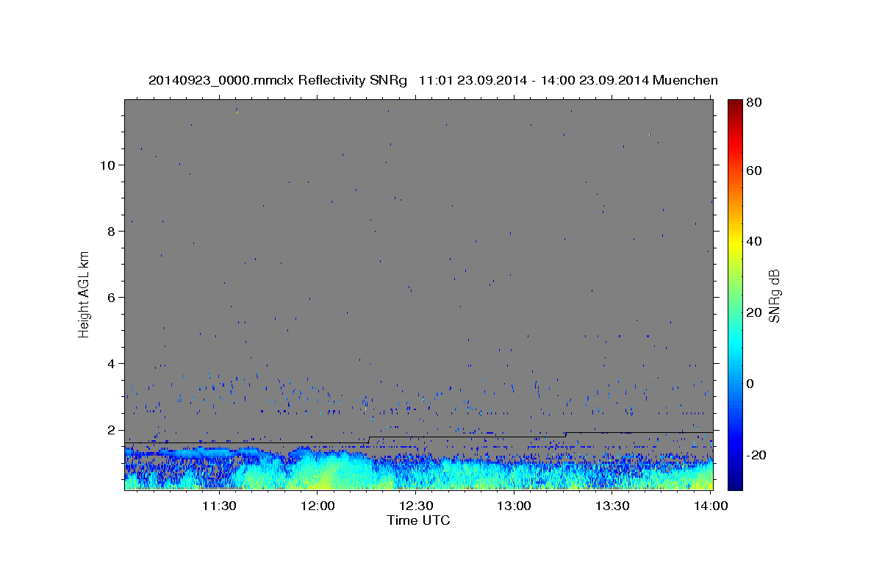Click the 12:30 time tick label

416,506
